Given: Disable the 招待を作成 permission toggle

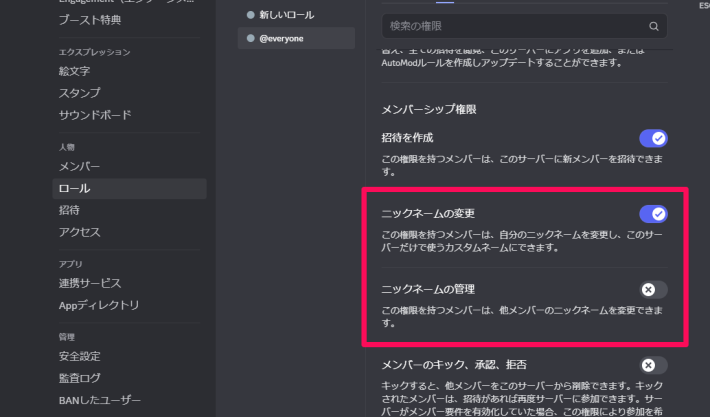Looking at the screenshot, I should 653,138.
